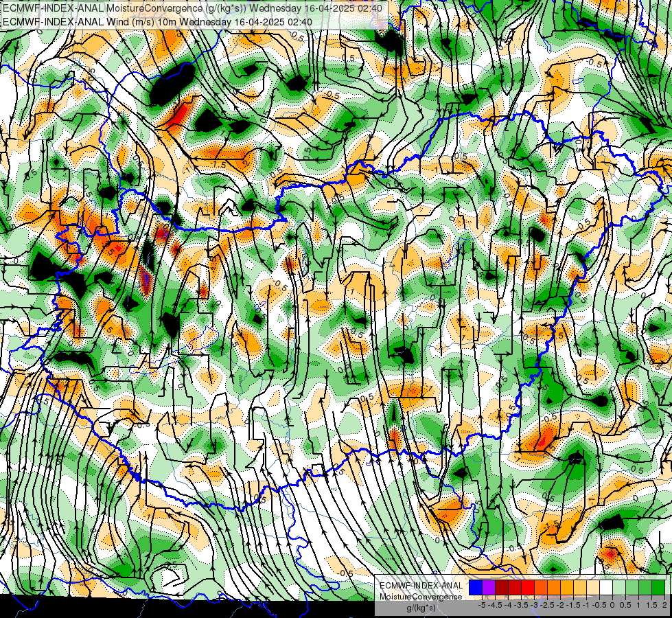Image resolution: width=672 pixels, height=618 pixels.
Task: Click the legend tick label -2.5
Action: point(547,605)
